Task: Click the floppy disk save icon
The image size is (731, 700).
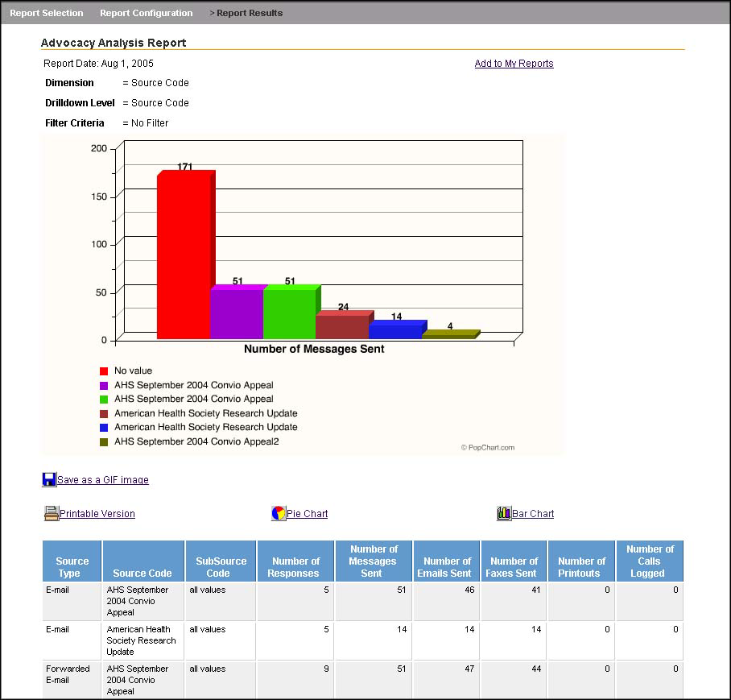Action: (49, 479)
